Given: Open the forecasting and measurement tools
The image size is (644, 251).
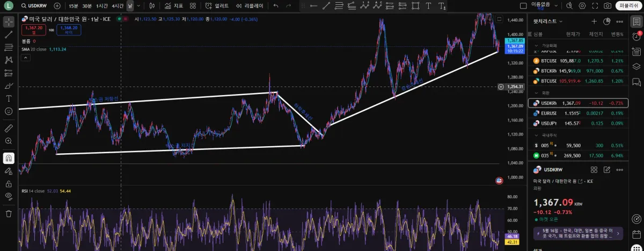Looking at the screenshot, I should point(9,73).
